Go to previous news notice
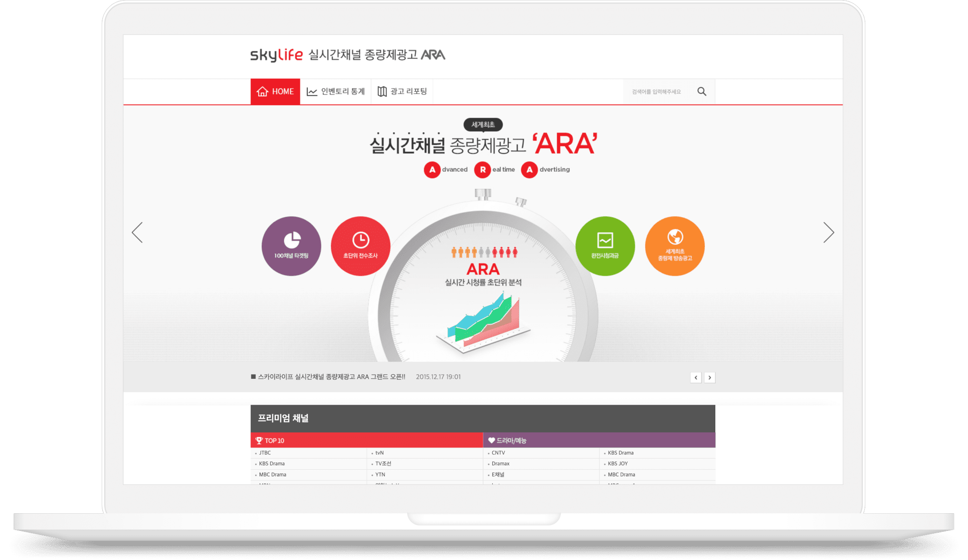Screen dimensions: 968x560 [x=696, y=377]
